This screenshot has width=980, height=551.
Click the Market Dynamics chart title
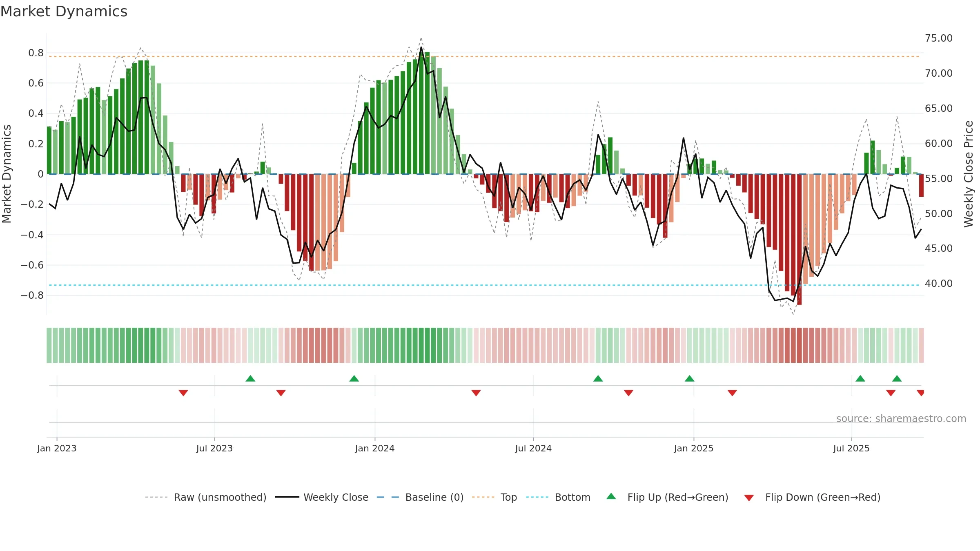point(64,11)
